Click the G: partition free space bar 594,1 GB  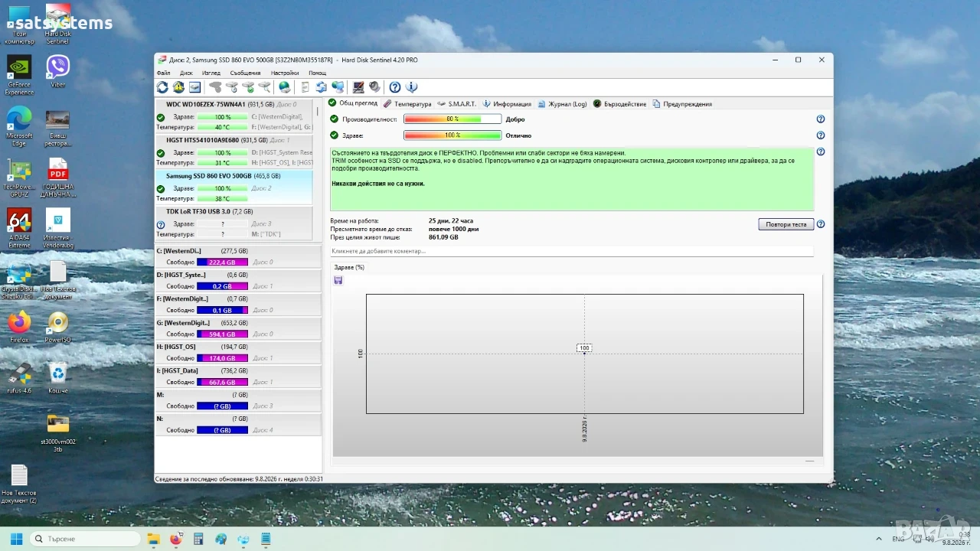[222, 334]
